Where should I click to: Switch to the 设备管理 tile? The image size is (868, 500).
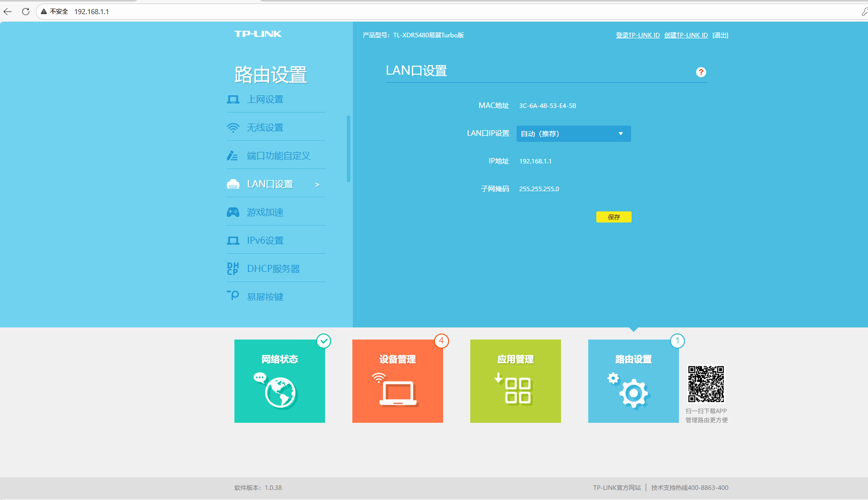[x=398, y=381]
